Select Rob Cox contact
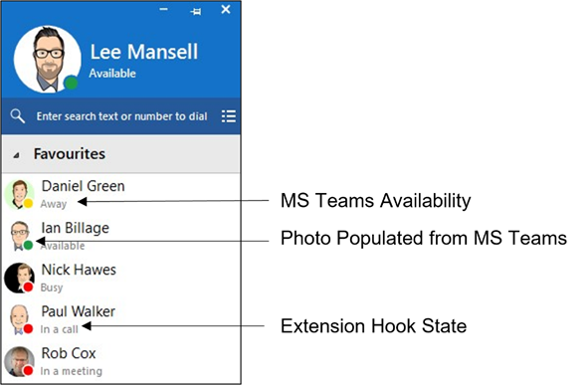588x385 pixels. coord(120,361)
